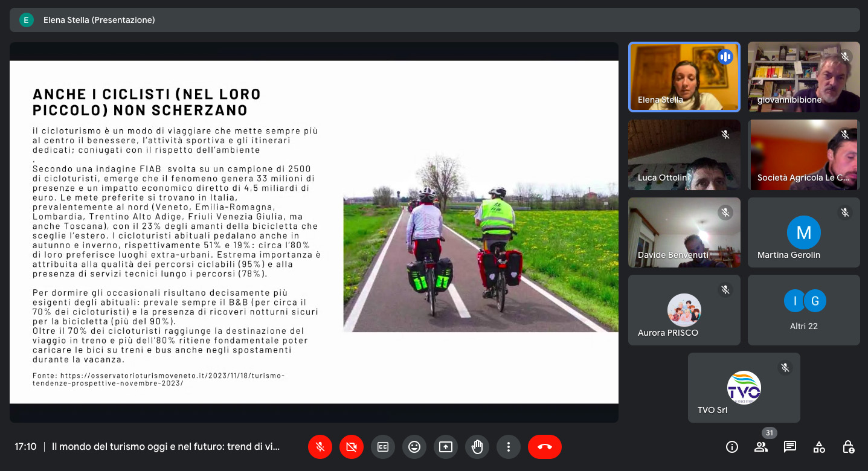
Task: Raise your hand
Action: coord(477,447)
